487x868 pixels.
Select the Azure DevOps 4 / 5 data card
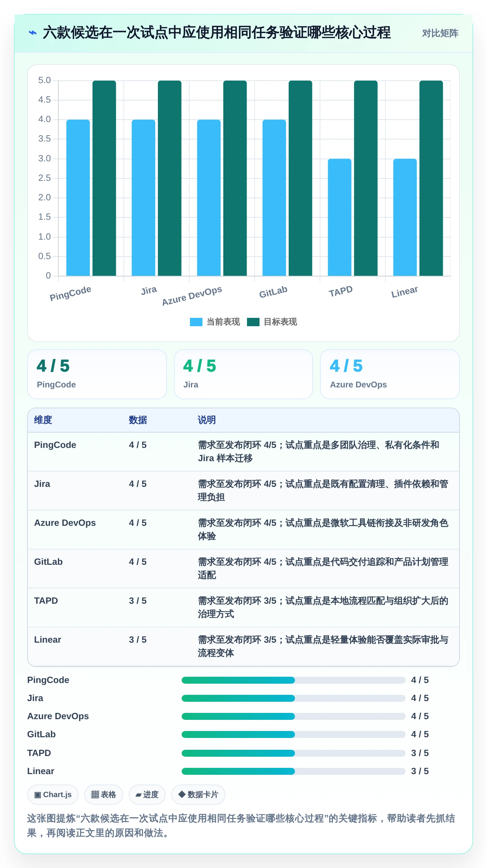[x=390, y=374]
